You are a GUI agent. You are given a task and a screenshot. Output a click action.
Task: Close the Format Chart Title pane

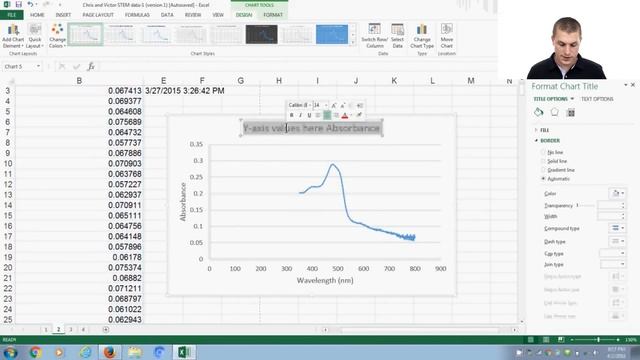[x=633, y=85]
